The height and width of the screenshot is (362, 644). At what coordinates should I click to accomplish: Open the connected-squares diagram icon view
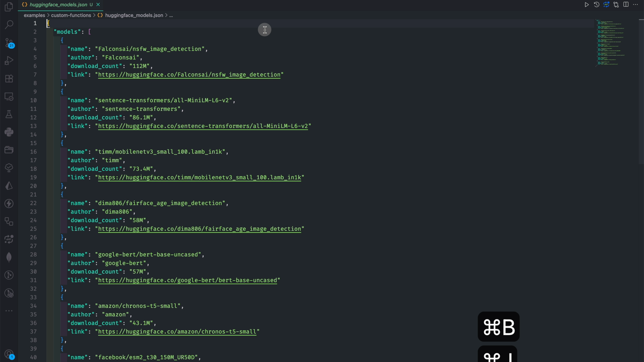click(x=9, y=221)
